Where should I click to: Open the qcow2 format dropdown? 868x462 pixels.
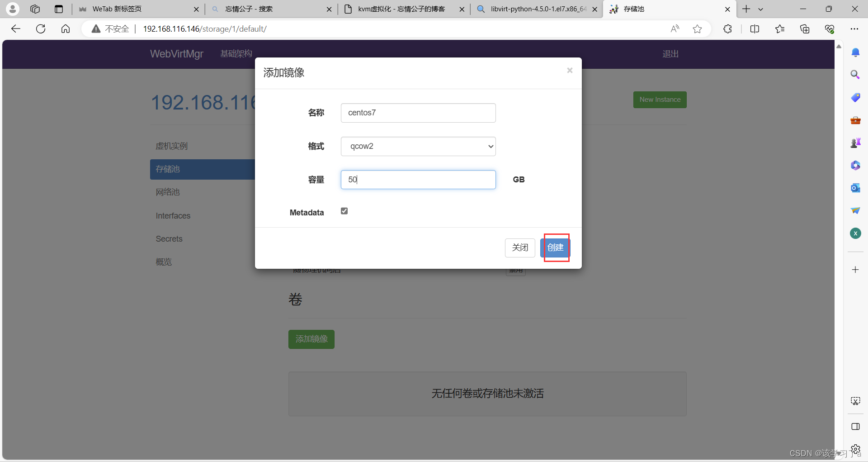coord(418,146)
